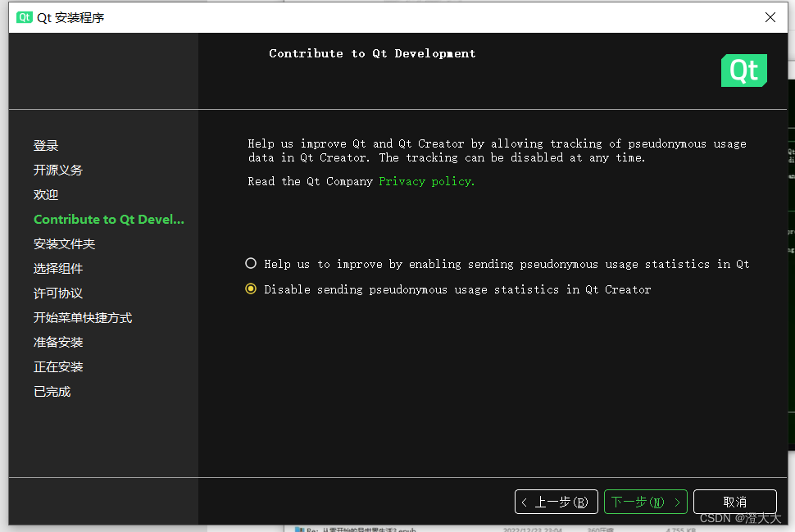Image resolution: width=795 pixels, height=532 pixels.
Task: Select 已完成 step in sidebar
Action: [52, 392]
